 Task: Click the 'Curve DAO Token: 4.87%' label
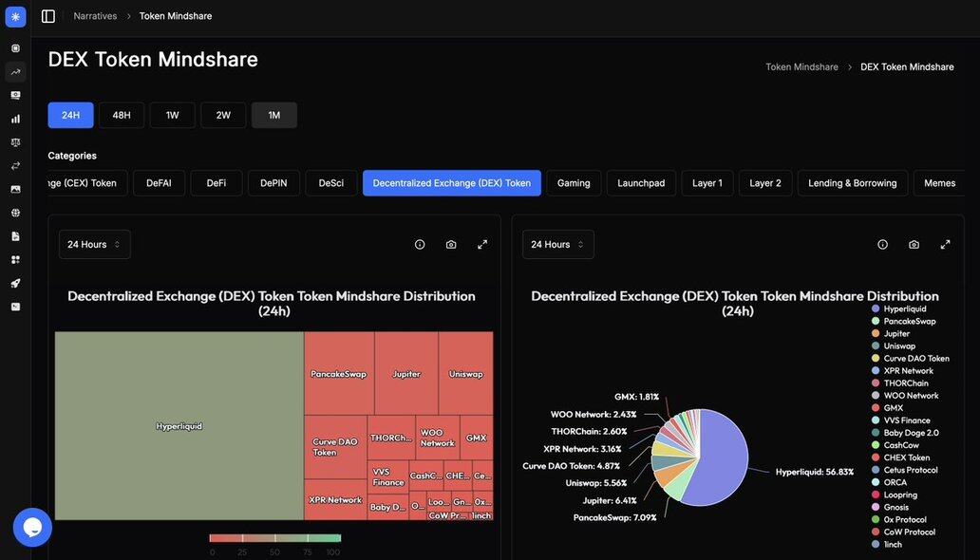(572, 466)
